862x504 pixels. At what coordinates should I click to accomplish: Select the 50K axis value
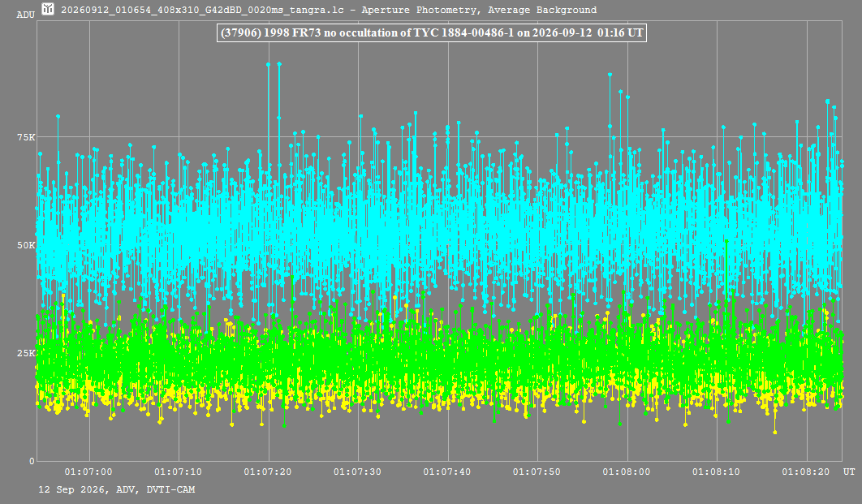click(26, 245)
